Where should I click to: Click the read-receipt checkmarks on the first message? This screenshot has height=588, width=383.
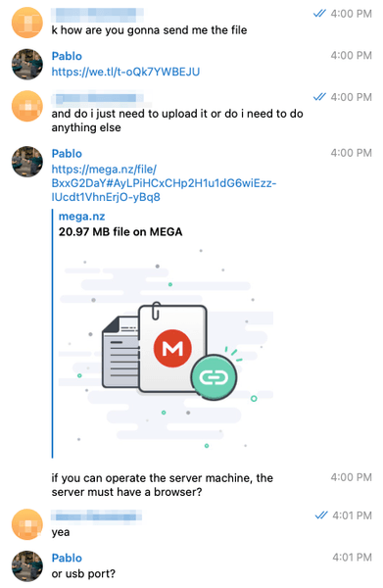pyautogui.click(x=319, y=14)
